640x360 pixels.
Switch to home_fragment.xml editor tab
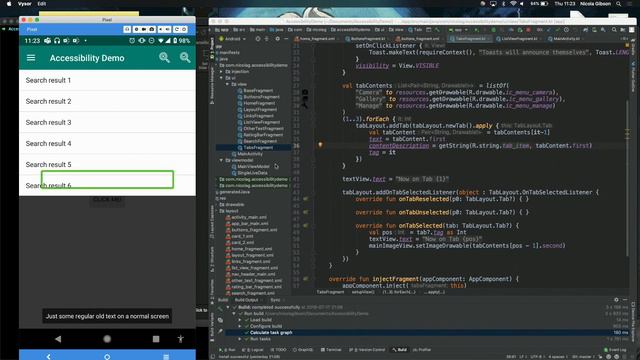click(317, 39)
